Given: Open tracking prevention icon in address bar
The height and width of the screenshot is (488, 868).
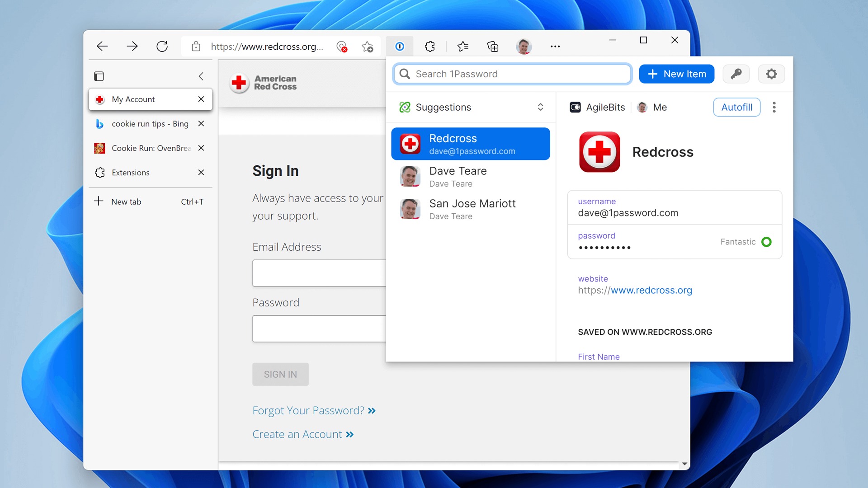Looking at the screenshot, I should click(342, 47).
